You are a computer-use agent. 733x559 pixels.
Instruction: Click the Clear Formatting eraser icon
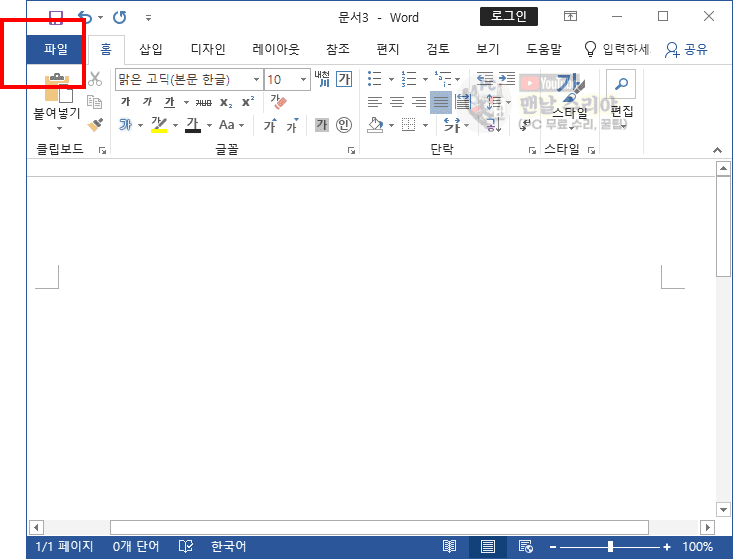278,102
